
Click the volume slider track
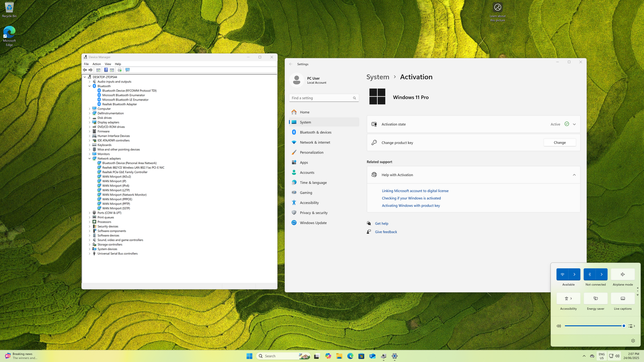pos(594,326)
